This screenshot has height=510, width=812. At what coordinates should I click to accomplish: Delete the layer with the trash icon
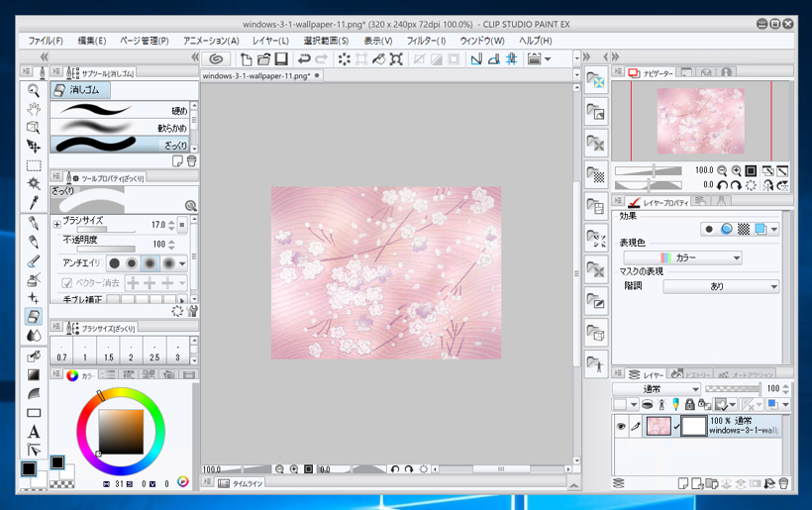tap(783, 483)
